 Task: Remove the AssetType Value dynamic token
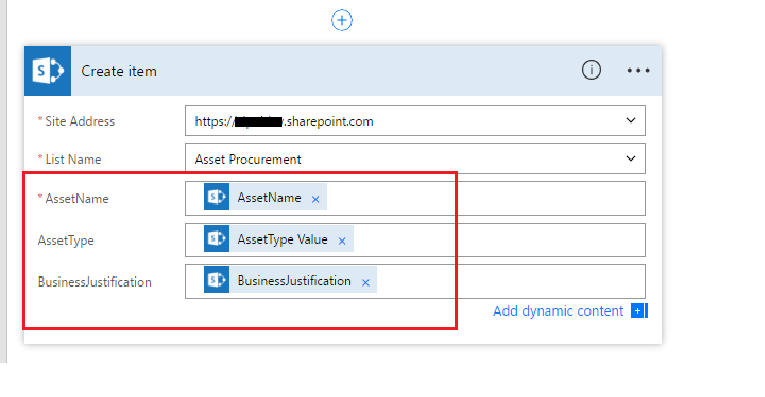click(x=342, y=241)
